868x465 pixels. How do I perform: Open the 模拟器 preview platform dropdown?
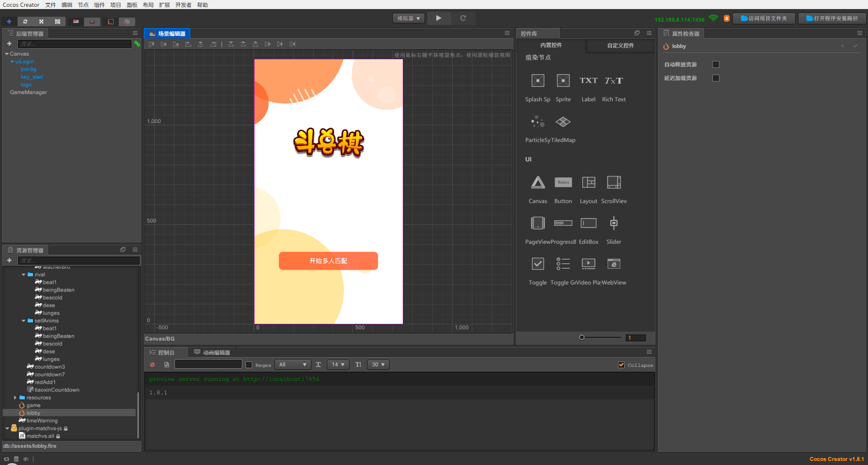click(409, 19)
